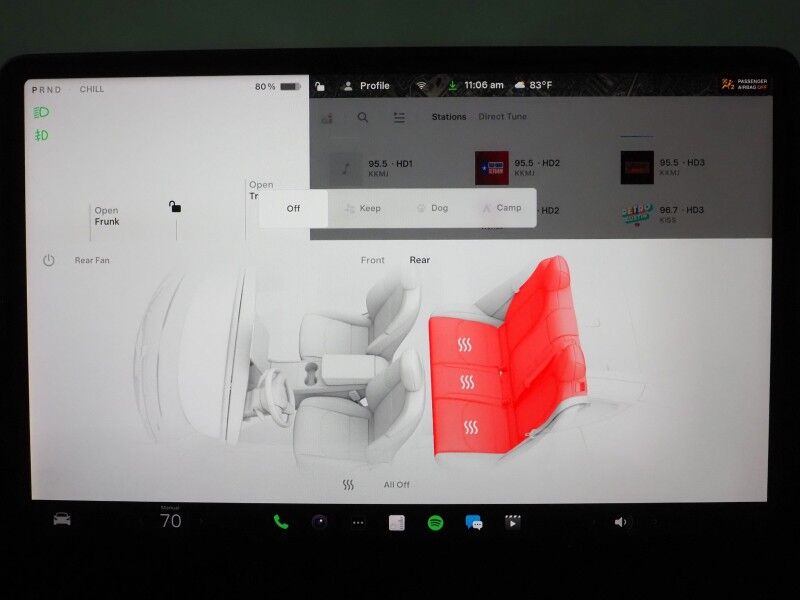This screenshot has height=600, width=800.
Task: Open the radio filter list icon
Action: (399, 117)
